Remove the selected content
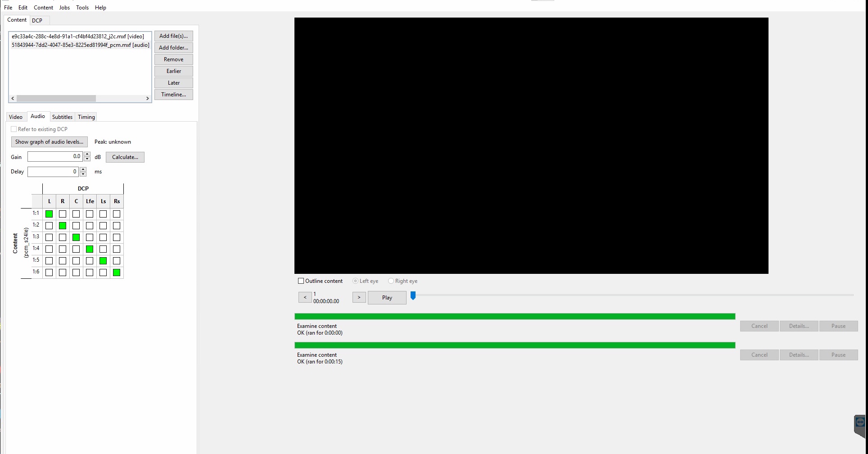The image size is (868, 454). 174,59
